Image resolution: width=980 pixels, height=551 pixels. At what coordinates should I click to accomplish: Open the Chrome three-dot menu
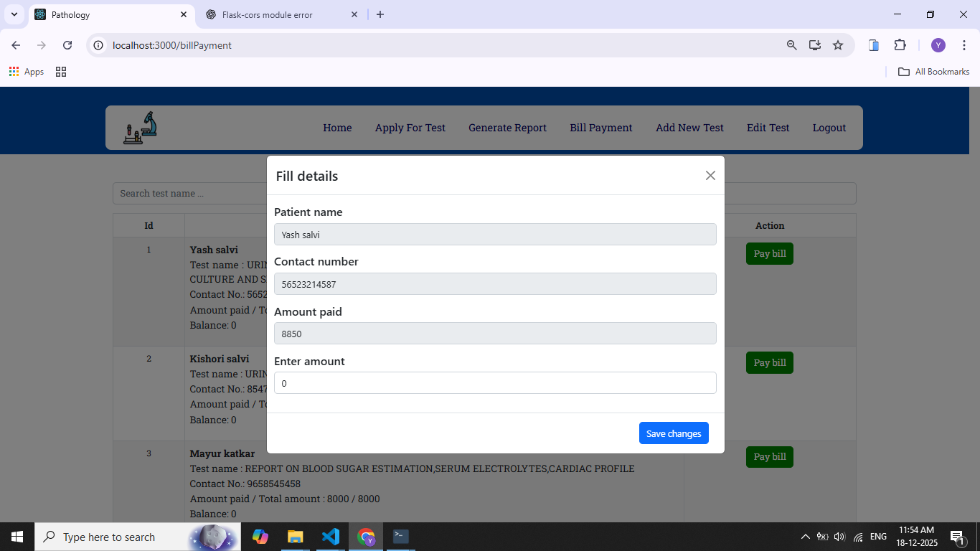pos(963,45)
